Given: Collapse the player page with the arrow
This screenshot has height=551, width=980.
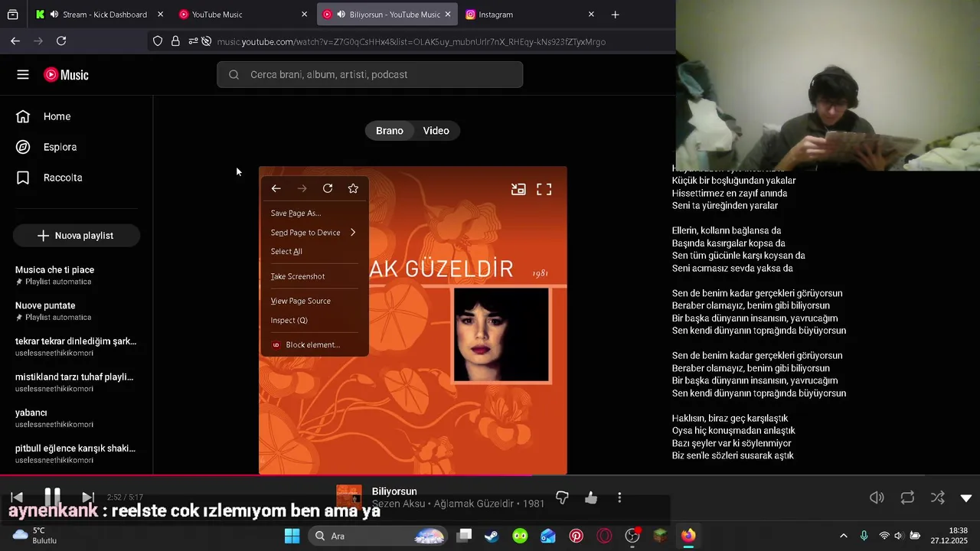Looking at the screenshot, I should (x=966, y=498).
